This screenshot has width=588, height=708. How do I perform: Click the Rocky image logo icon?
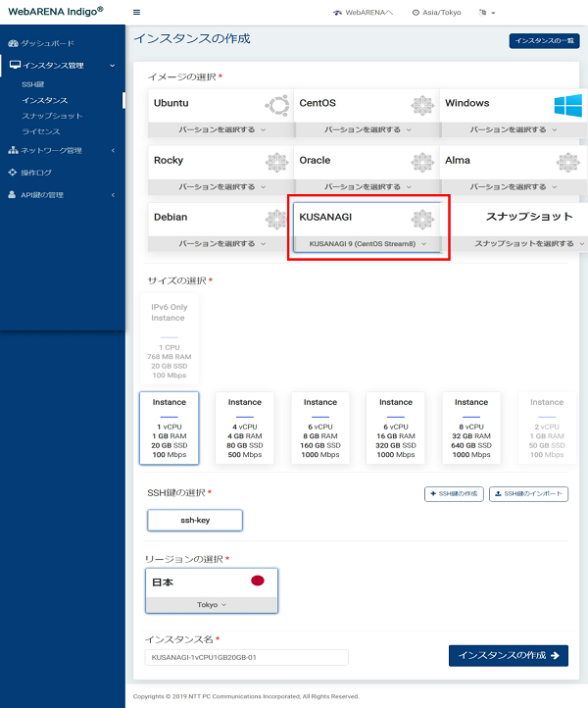click(276, 163)
